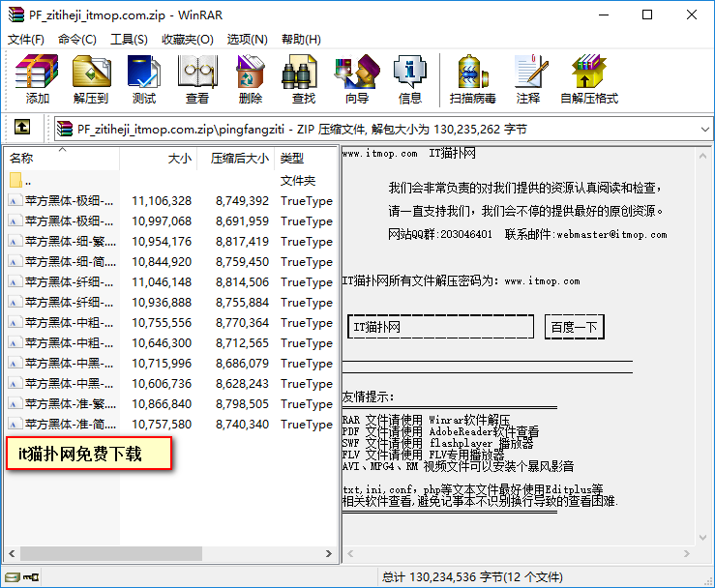The height and width of the screenshot is (588, 715).
Task: Open the Favorites (收藏夹) menu
Action: coord(188,40)
